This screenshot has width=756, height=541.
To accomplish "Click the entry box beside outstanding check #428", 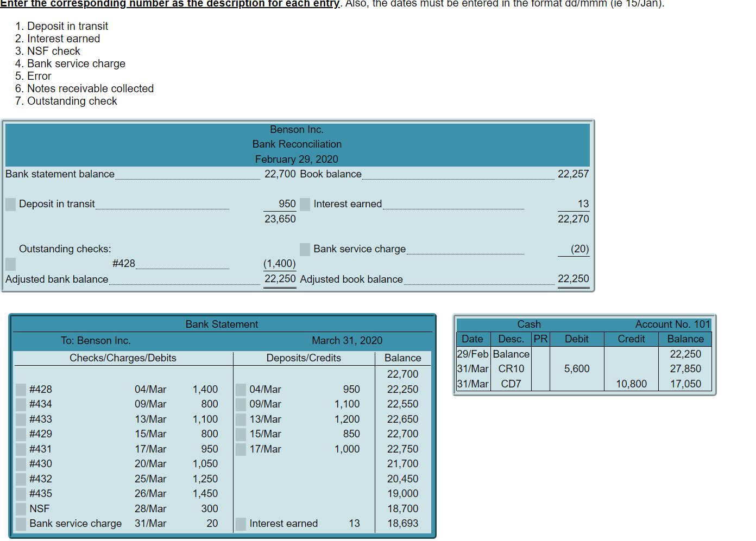I will point(10,264).
